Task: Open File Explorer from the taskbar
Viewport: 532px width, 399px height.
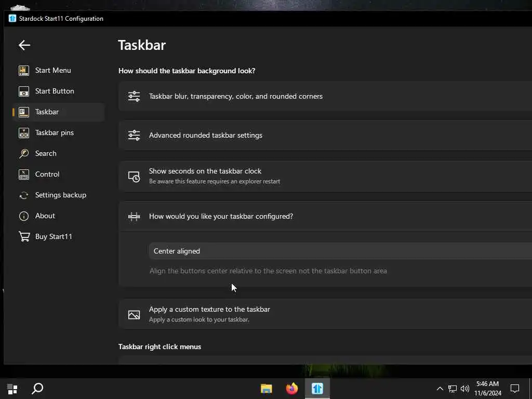Action: pos(267,389)
